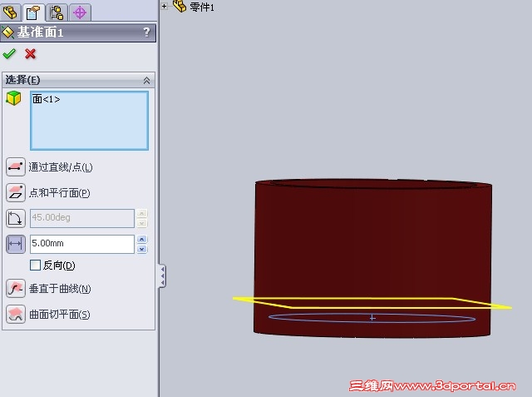Toggle the offset distance icon button

(x=15, y=244)
